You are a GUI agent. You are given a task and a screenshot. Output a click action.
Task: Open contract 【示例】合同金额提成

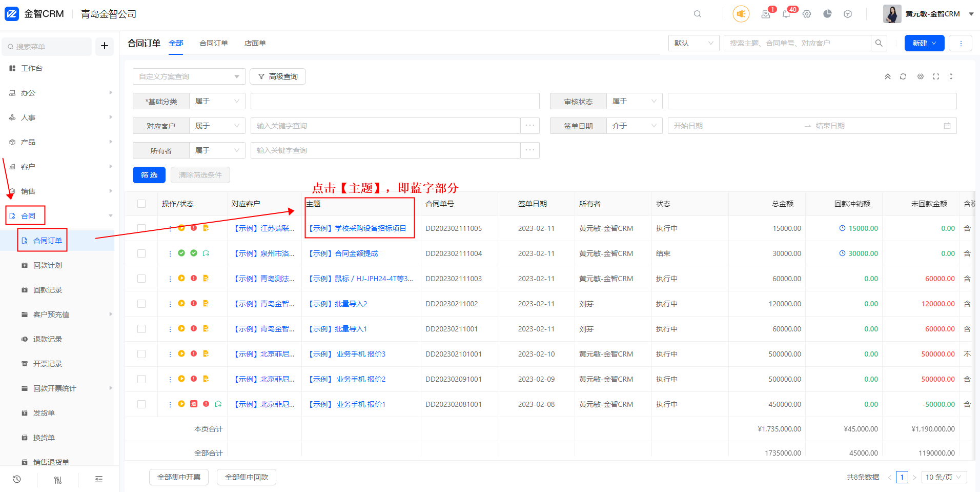(342, 253)
